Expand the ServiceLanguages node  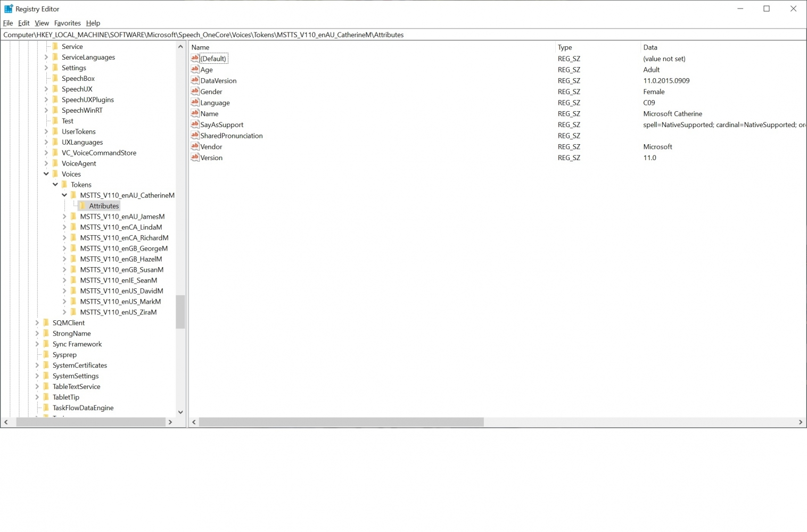click(x=46, y=57)
